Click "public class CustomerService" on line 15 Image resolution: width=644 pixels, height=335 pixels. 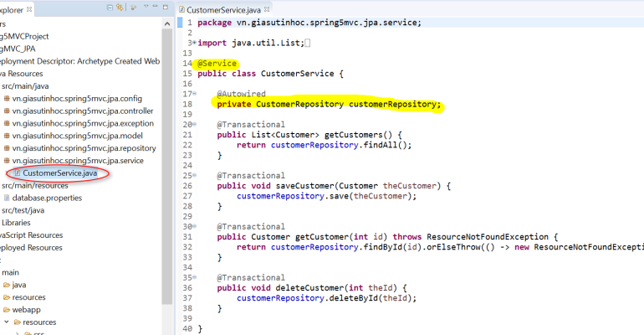click(x=266, y=74)
